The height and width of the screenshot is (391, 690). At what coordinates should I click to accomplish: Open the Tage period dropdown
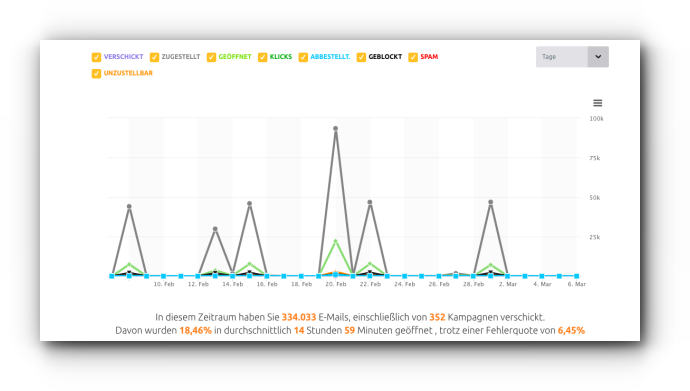[572, 57]
